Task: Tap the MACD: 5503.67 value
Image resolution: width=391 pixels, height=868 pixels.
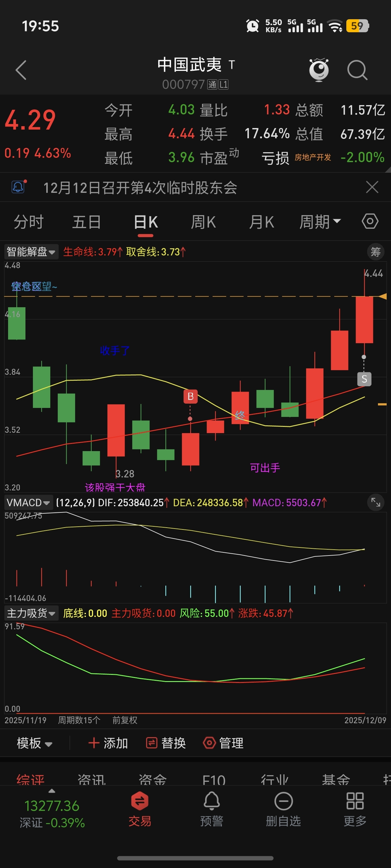Action: 290,503
